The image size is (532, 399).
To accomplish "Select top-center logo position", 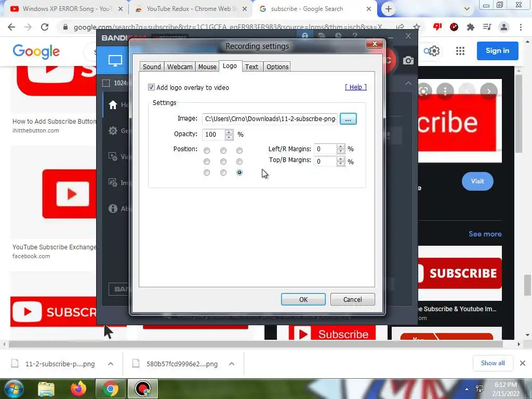I will click(x=223, y=151).
